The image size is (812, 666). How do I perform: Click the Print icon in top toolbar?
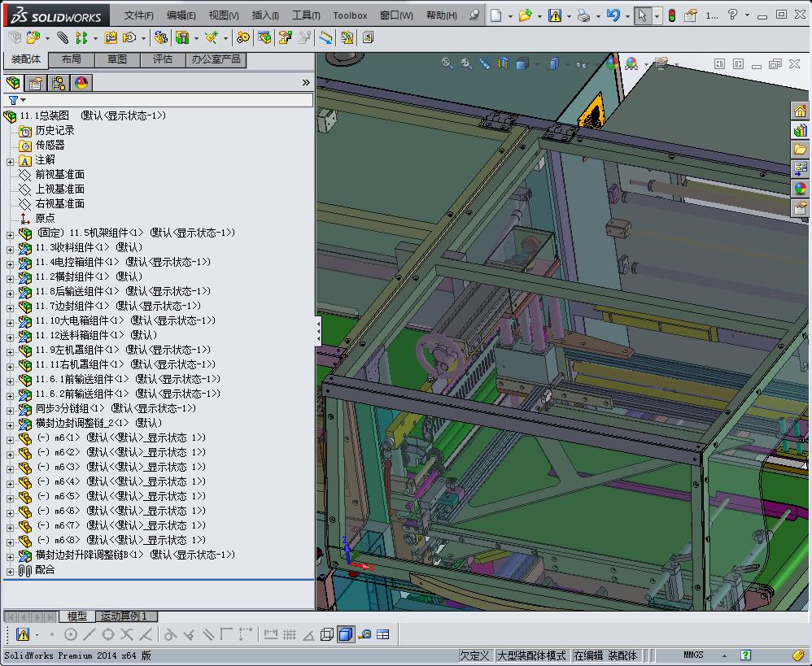point(583,15)
